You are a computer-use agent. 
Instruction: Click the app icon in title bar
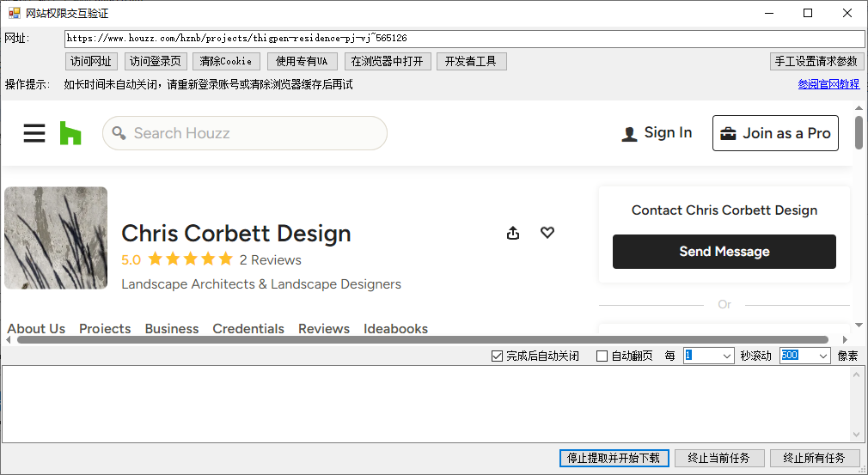(x=14, y=13)
